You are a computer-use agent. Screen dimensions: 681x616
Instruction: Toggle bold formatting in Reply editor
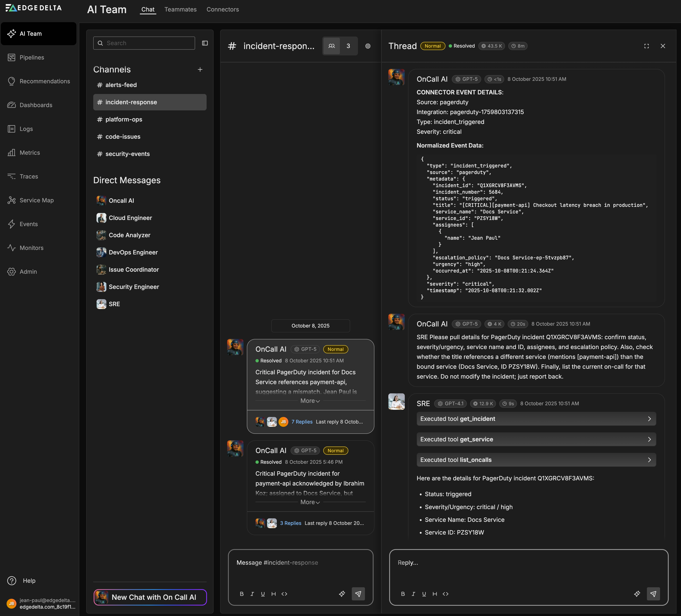pos(403,594)
